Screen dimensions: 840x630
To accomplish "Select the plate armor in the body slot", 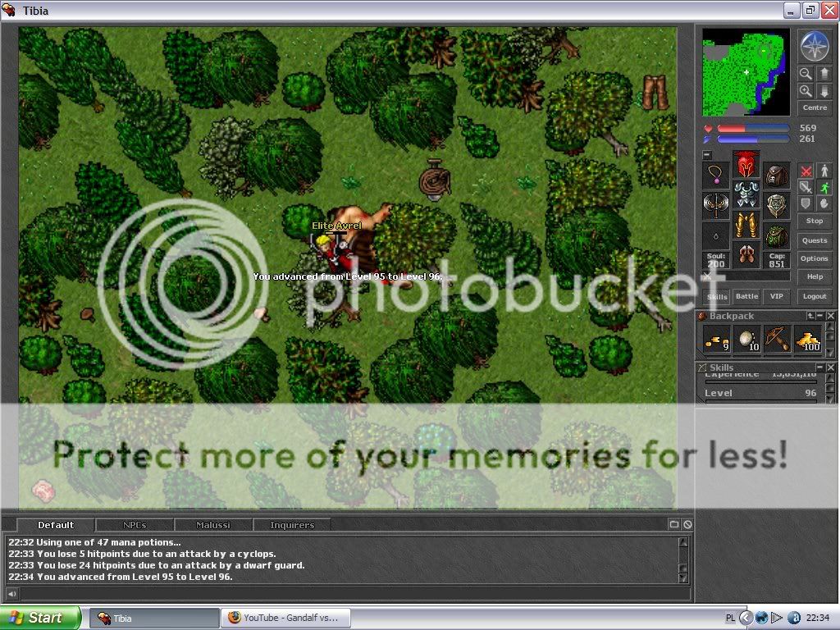I will coord(746,194).
